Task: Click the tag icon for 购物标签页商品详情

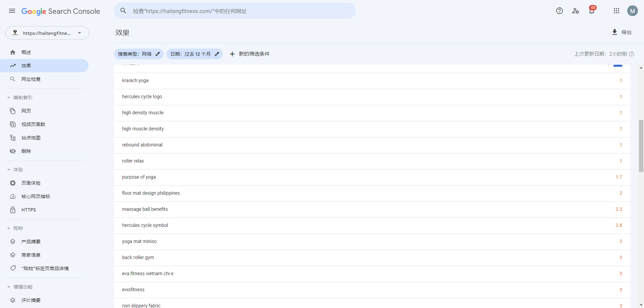Action: click(13, 268)
